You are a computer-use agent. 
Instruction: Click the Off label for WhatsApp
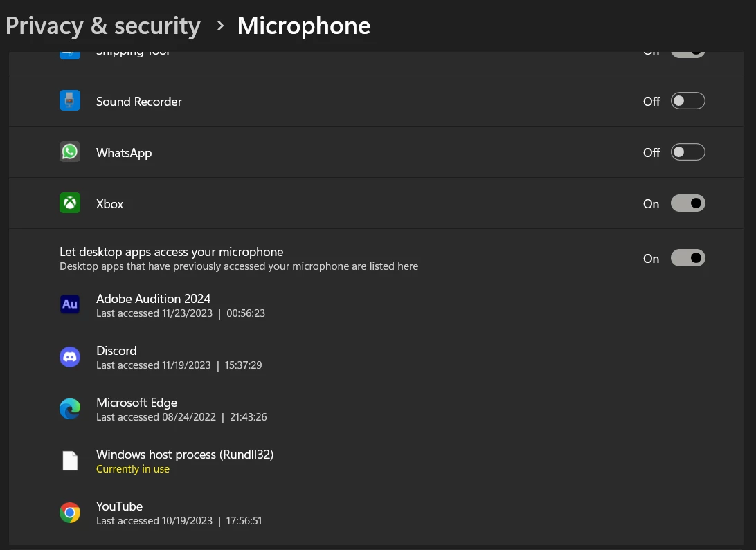tap(651, 153)
